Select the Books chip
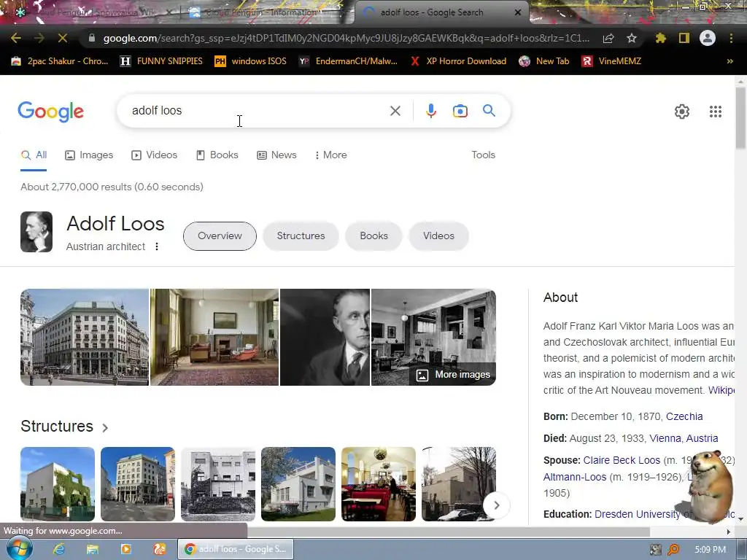 pos(374,236)
